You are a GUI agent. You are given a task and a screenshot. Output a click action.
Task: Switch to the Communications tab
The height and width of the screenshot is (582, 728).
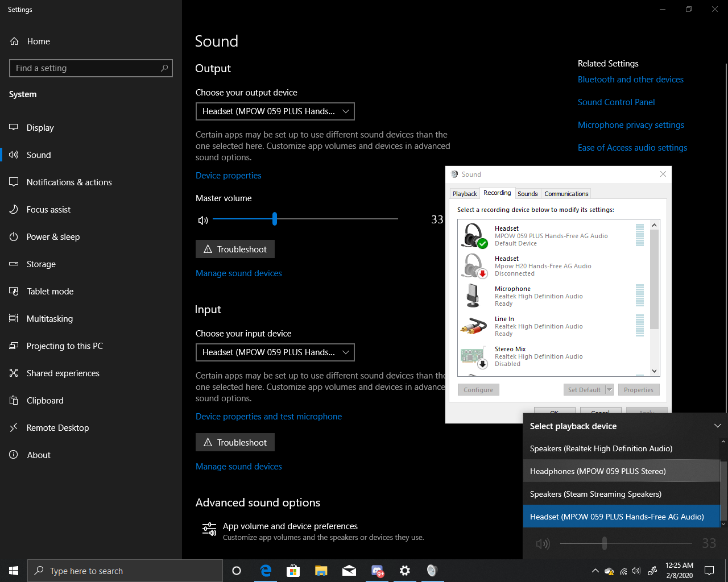tap(566, 194)
